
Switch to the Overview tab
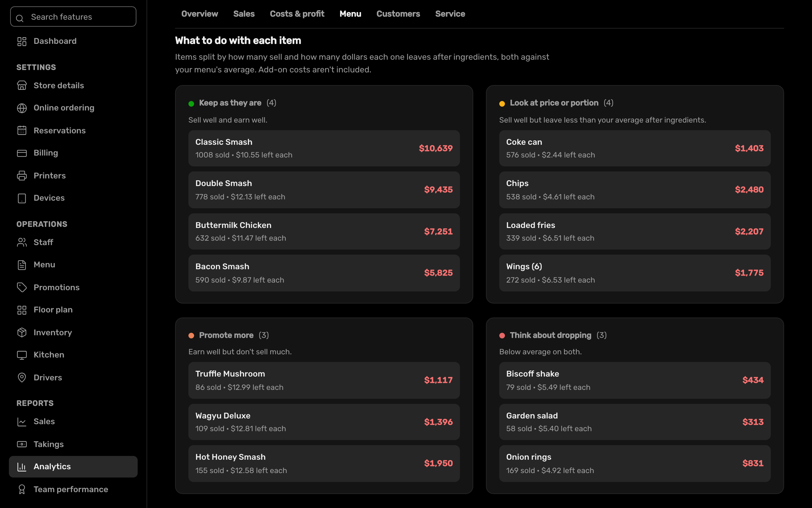tap(200, 14)
